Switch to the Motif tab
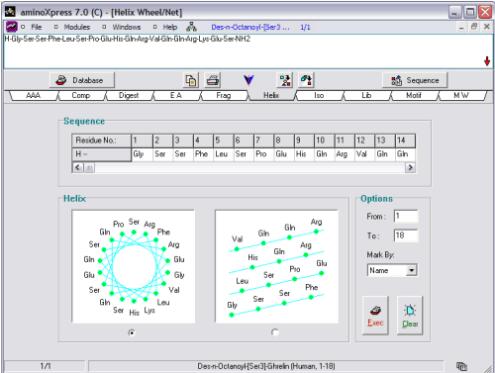The width and height of the screenshot is (495, 373). click(414, 95)
